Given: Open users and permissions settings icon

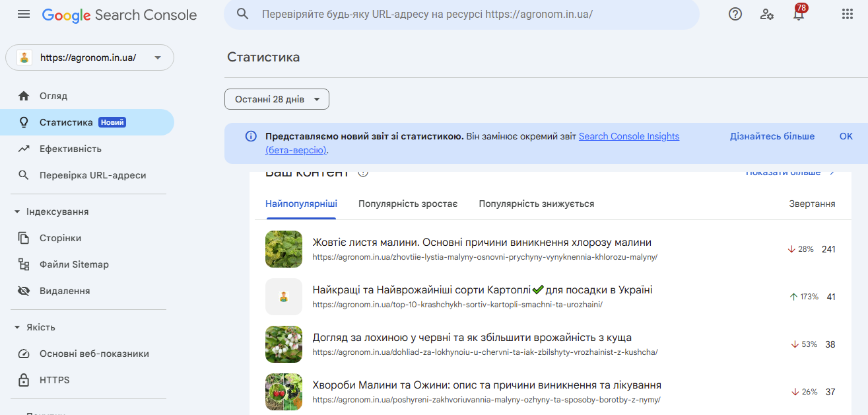Looking at the screenshot, I should point(767,14).
